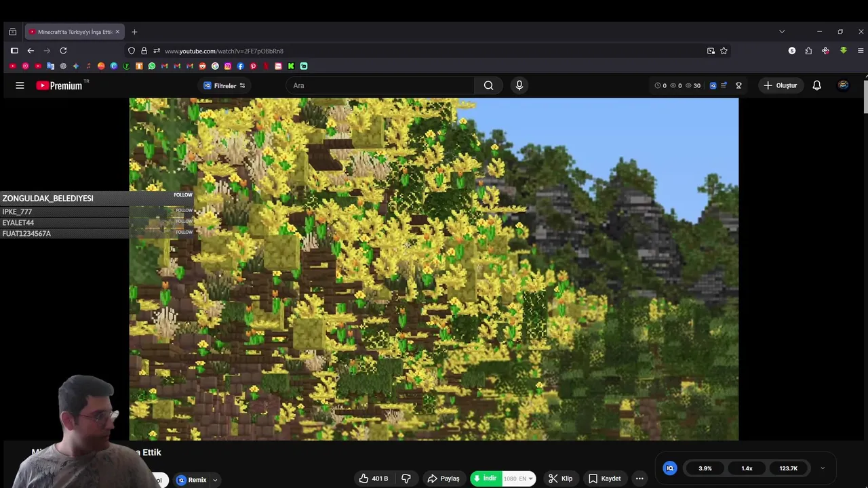This screenshot has height=488, width=868.
Task: Click the 3.9% IQ stat pill
Action: [x=705, y=468]
